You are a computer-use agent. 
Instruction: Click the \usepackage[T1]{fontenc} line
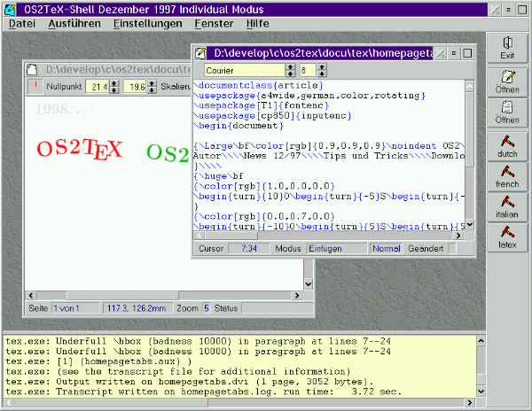pyautogui.click(x=262, y=105)
